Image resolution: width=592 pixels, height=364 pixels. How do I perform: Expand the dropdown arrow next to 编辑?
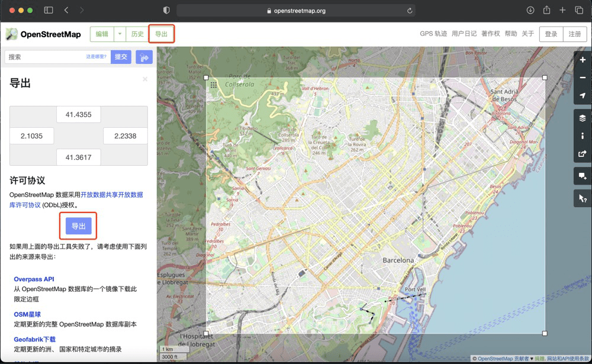coord(120,34)
